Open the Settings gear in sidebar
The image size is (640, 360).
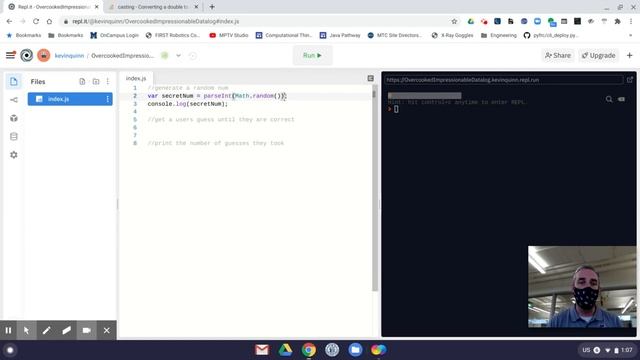pyautogui.click(x=13, y=155)
